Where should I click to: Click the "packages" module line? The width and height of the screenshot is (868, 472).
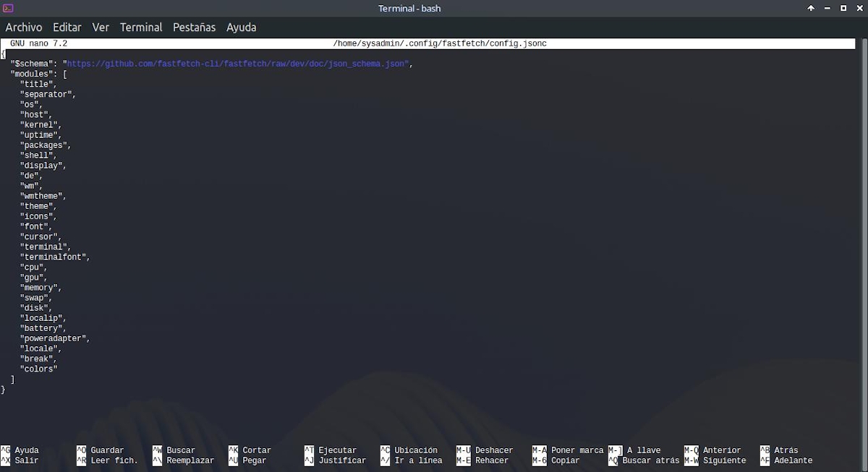[46, 145]
